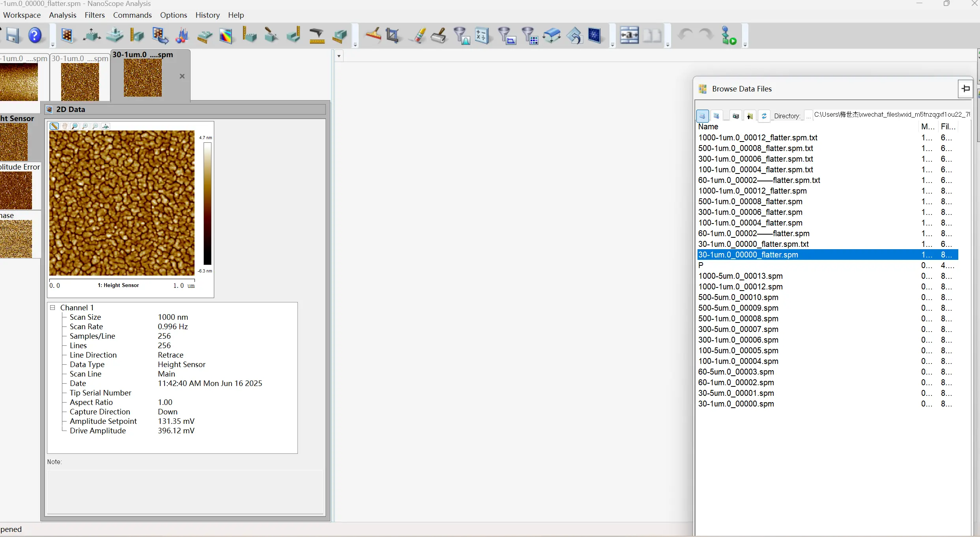Toggle pin on Browse Data Files panel
This screenshot has width=980, height=537.
(x=965, y=89)
